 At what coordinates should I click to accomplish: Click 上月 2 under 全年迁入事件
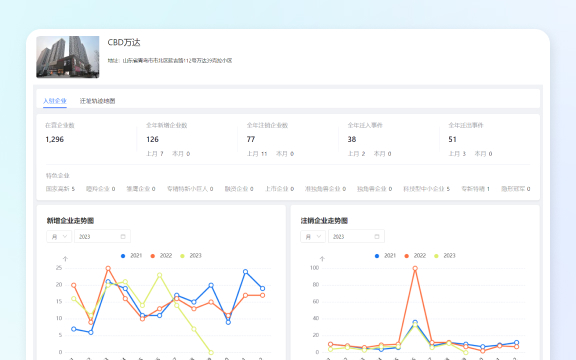pos(356,154)
